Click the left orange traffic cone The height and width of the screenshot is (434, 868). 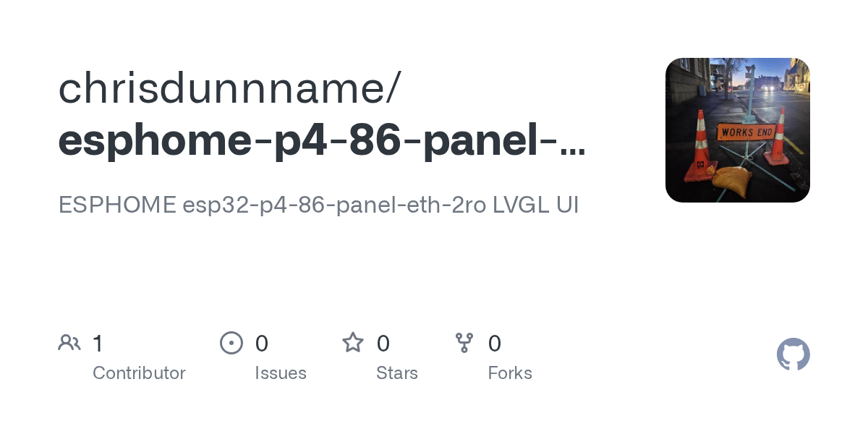point(701,150)
